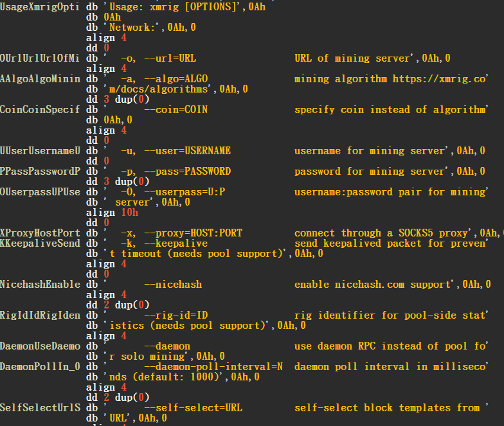Click the DaemonPollIn_0 label
Viewport: 504px width, 426px height.
pyautogui.click(x=40, y=367)
